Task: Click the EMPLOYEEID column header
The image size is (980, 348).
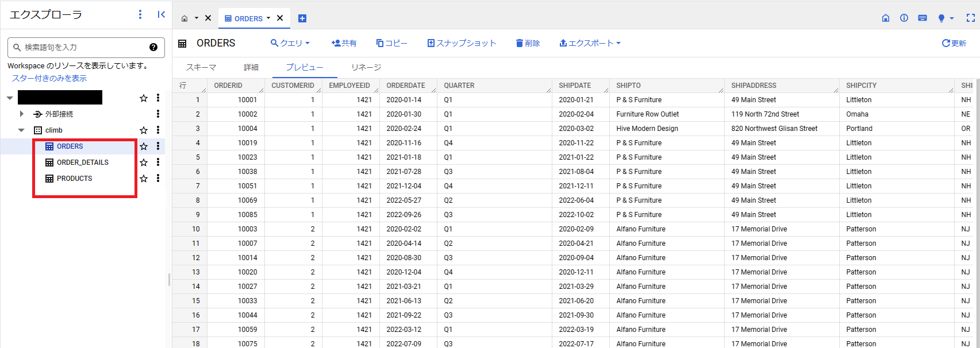Action: (x=349, y=86)
